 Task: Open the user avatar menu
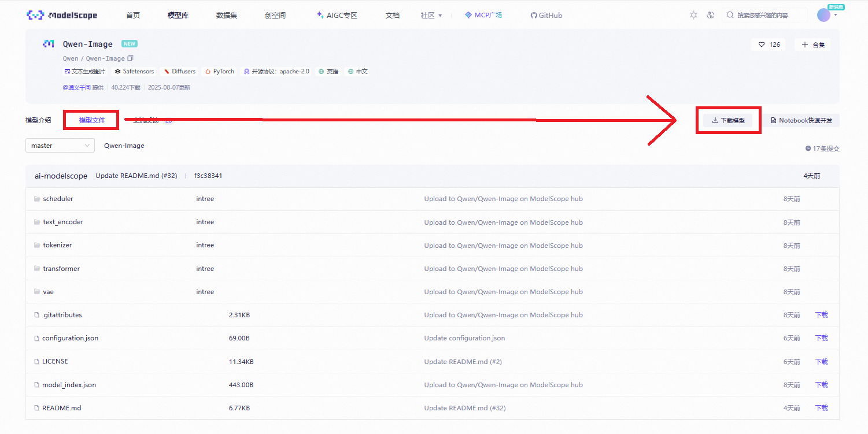824,15
